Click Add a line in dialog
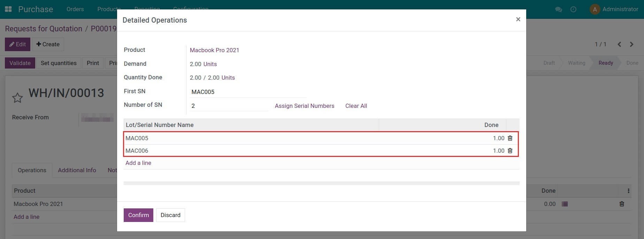The image size is (644, 239). [138, 163]
